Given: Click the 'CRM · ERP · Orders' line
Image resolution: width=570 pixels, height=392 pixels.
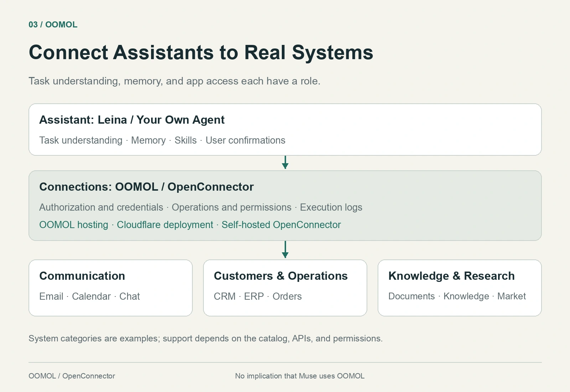Looking at the screenshot, I should [x=258, y=296].
